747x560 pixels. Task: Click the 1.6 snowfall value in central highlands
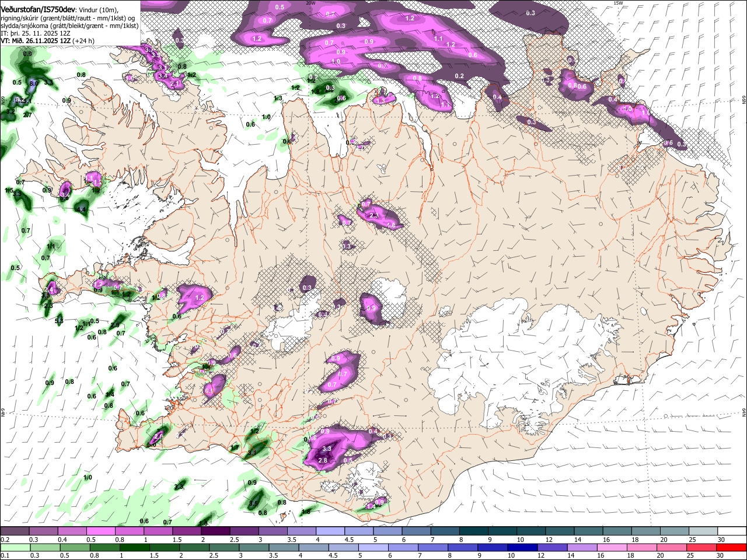tap(391, 225)
